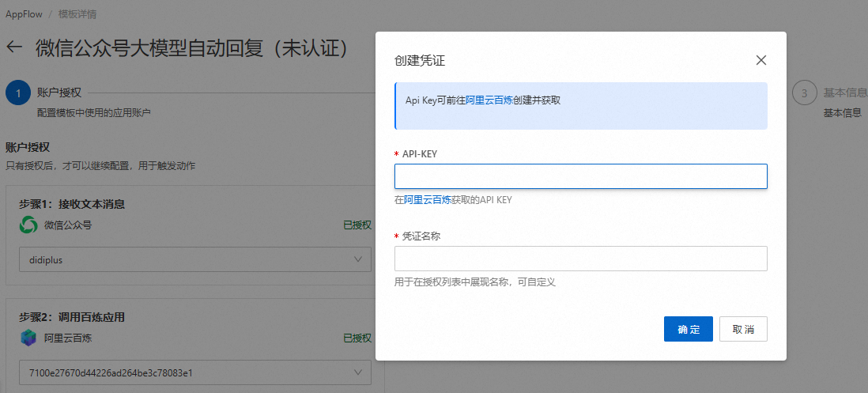Click the text 只有授权后，才可以继续配置，用于触发动作
868x393 pixels.
click(x=100, y=165)
